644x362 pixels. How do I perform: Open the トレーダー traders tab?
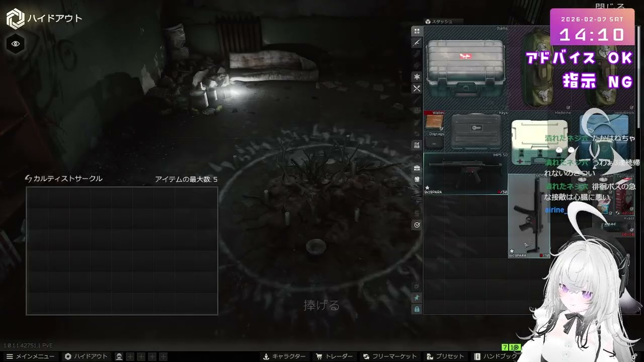334,356
